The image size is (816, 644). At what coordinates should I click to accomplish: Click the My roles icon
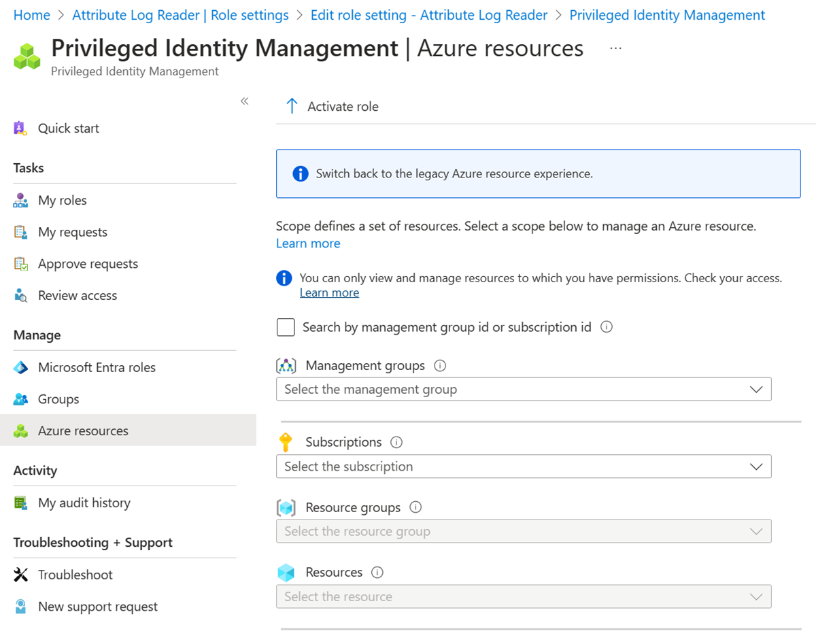20,201
